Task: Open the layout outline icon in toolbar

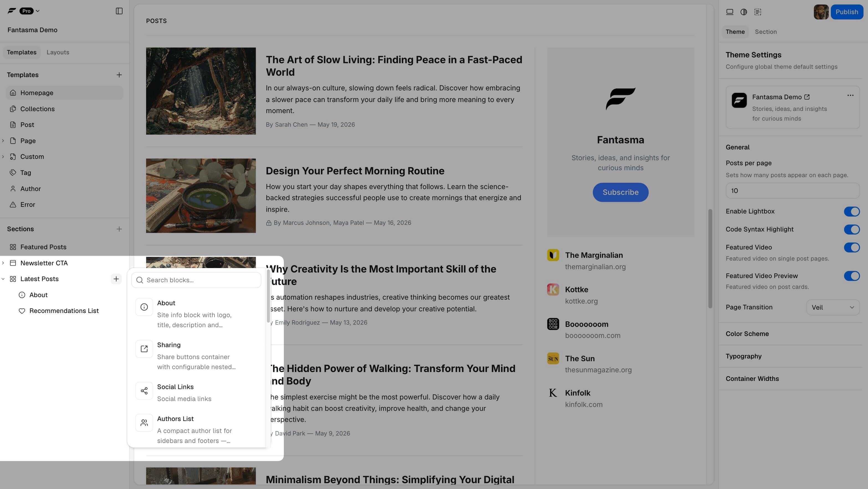Action: (x=758, y=12)
